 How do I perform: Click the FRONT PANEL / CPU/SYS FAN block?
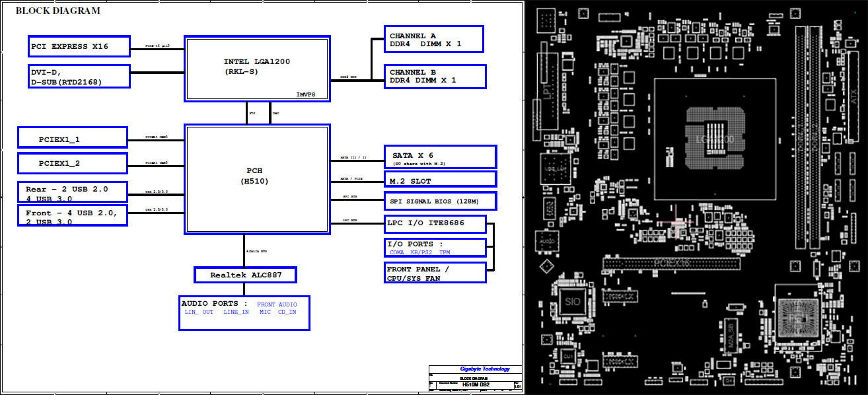coord(435,272)
